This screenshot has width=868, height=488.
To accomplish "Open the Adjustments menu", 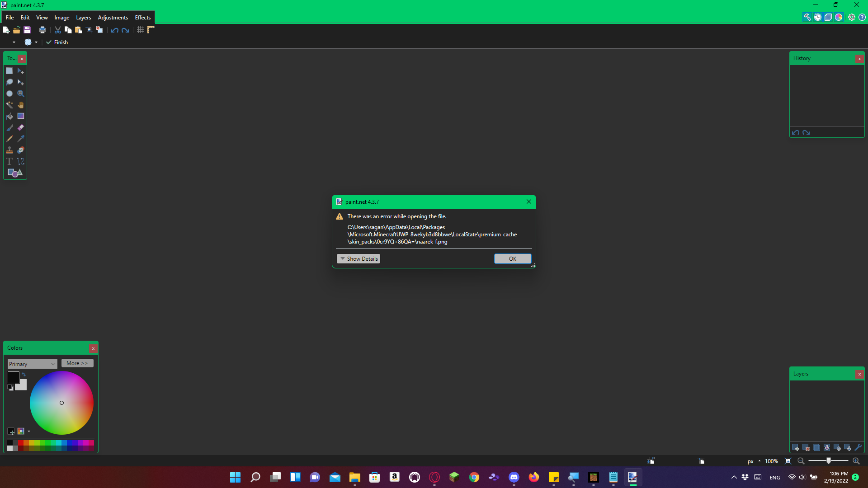I will (113, 17).
